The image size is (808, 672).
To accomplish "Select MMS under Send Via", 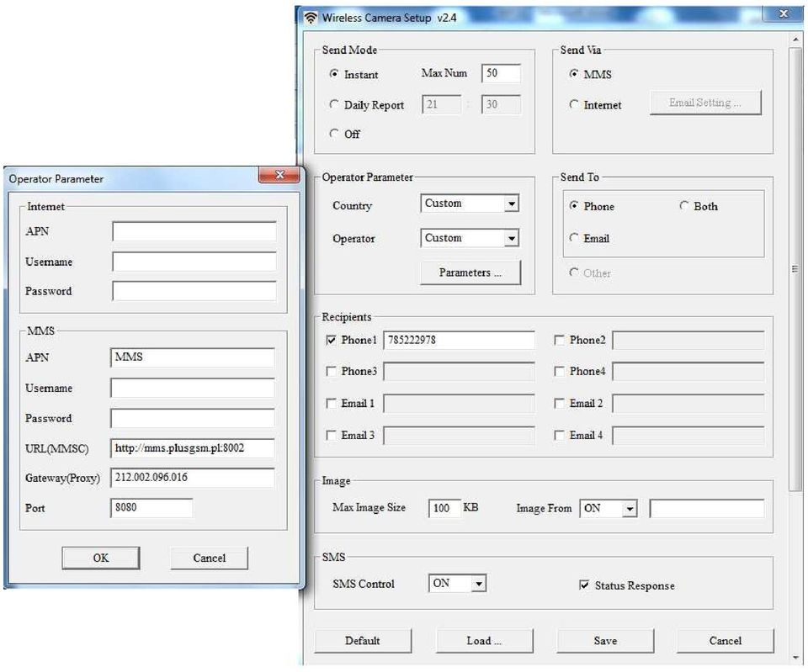I will coord(573,74).
